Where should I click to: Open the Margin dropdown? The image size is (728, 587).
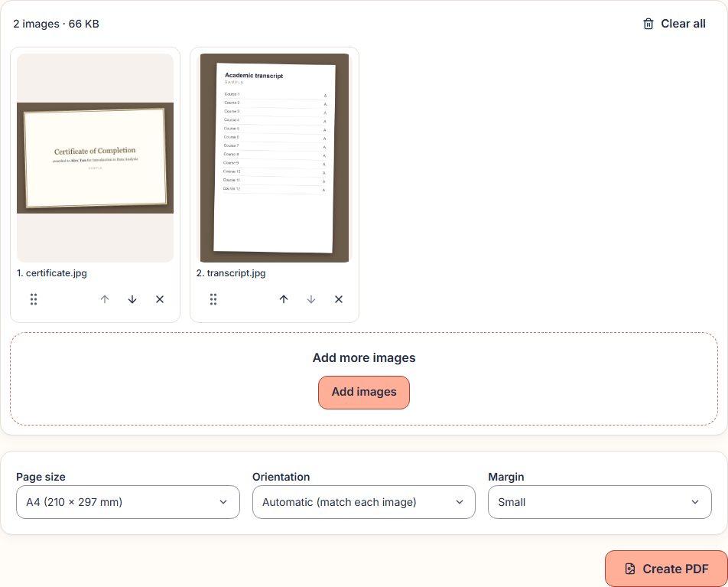[600, 502]
